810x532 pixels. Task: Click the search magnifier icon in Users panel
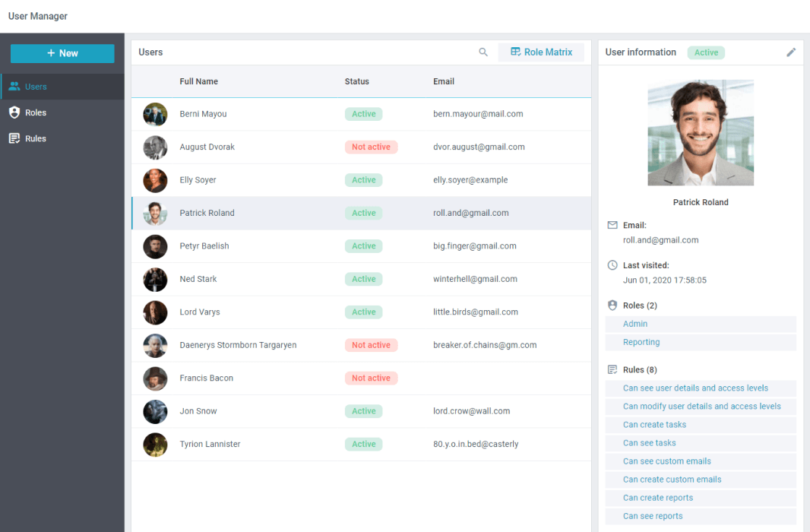[x=483, y=52]
